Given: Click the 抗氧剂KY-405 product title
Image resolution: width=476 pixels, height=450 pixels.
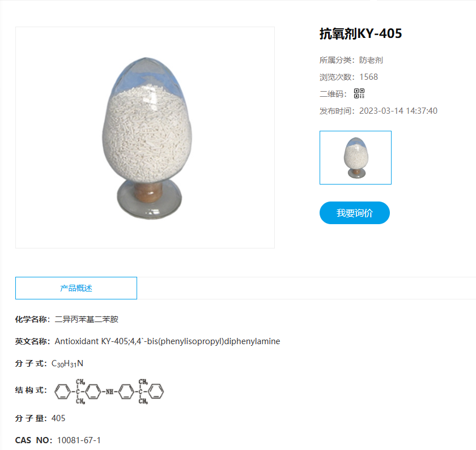Looking at the screenshot, I should pyautogui.click(x=360, y=33).
